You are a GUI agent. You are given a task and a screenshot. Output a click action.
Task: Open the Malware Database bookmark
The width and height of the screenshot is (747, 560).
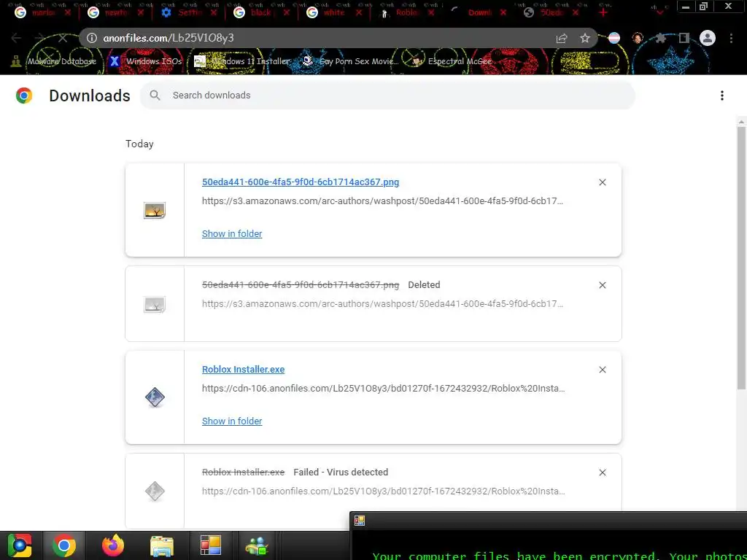(54, 61)
